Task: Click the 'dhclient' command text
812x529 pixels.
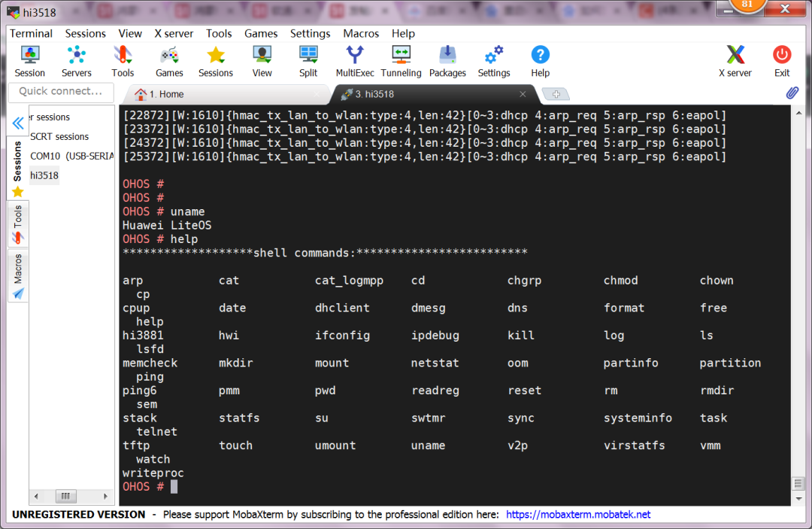Action: [342, 309]
